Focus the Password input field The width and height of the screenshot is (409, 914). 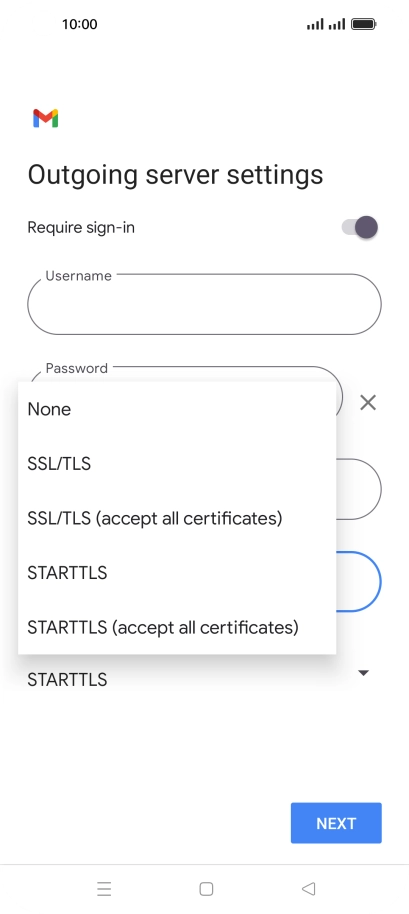click(x=185, y=374)
